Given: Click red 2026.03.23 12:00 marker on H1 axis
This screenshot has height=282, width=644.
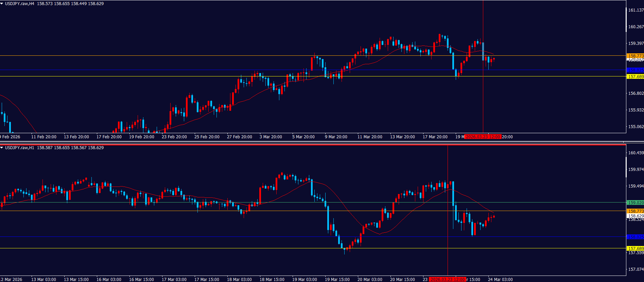Looking at the screenshot, I should click(x=447, y=280).
